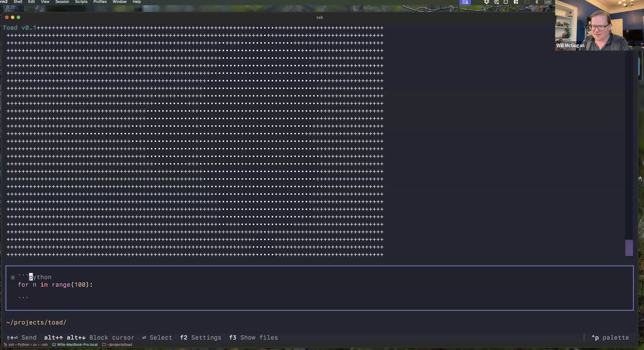The image size is (644, 350).
Task: Open the Session menu
Action: 62,2
